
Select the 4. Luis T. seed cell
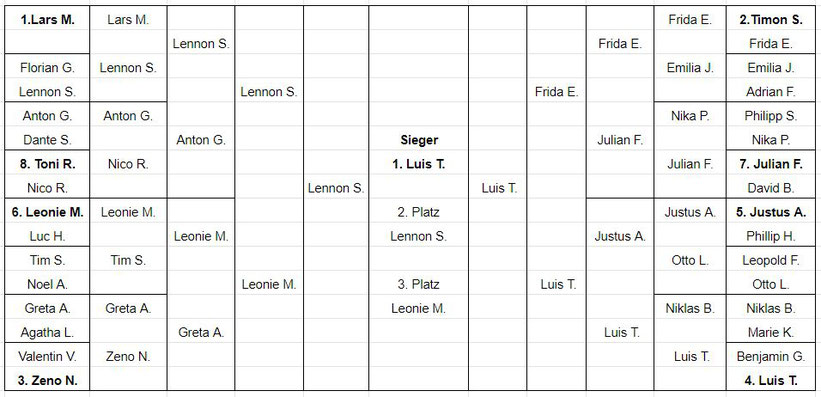coord(771,381)
